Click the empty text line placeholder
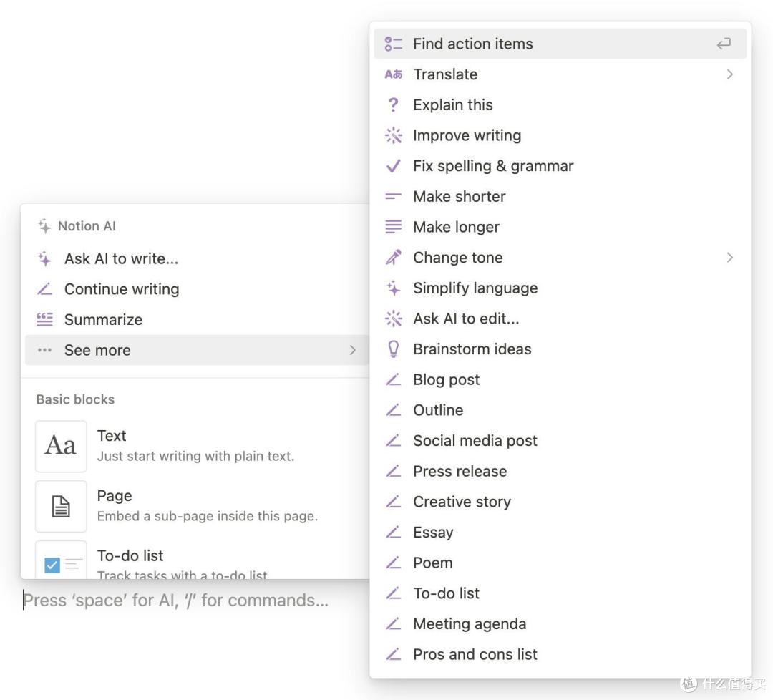773x700 pixels. [176, 601]
